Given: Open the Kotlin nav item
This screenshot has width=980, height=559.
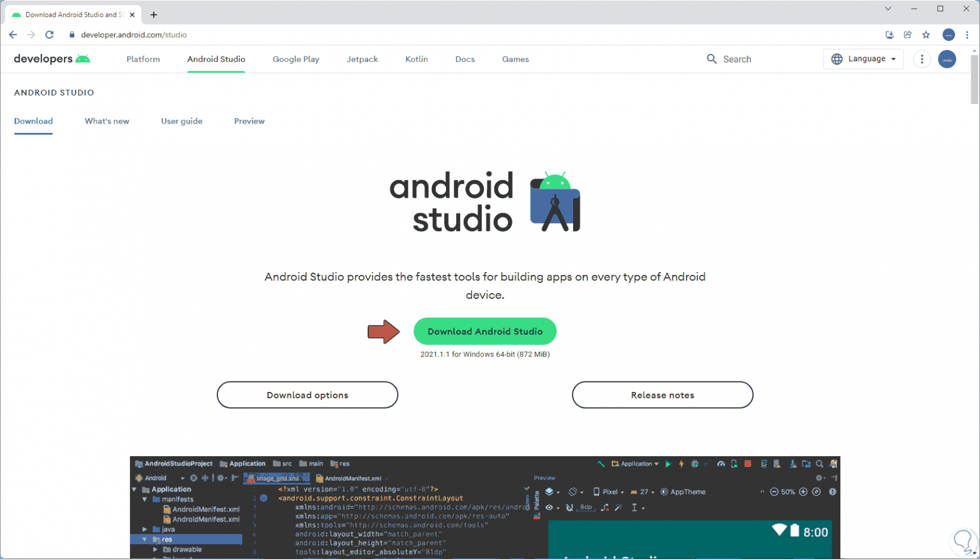Looking at the screenshot, I should point(416,59).
